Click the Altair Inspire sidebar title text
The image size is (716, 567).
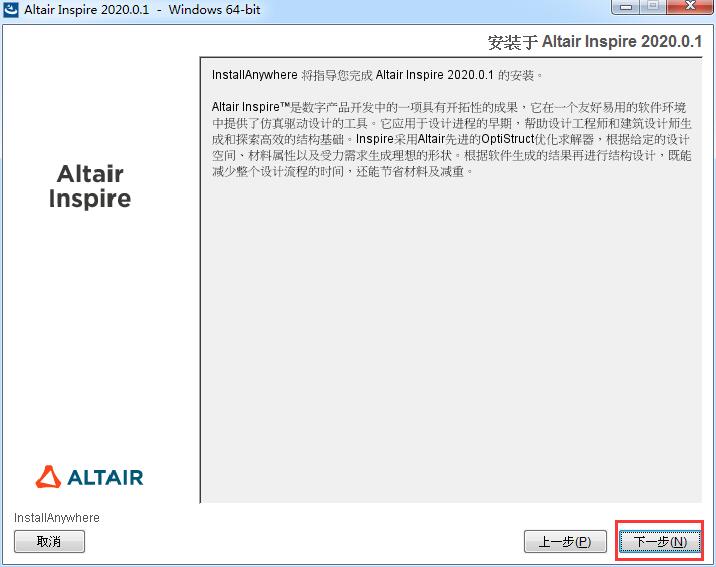[x=90, y=186]
